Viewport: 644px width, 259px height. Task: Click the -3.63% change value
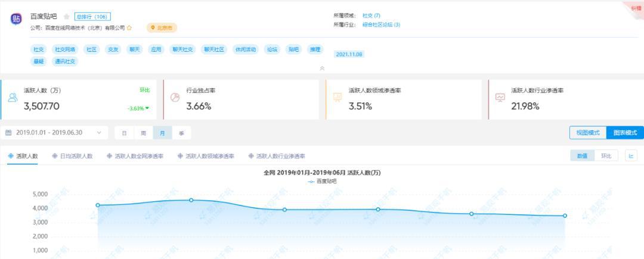[135, 108]
